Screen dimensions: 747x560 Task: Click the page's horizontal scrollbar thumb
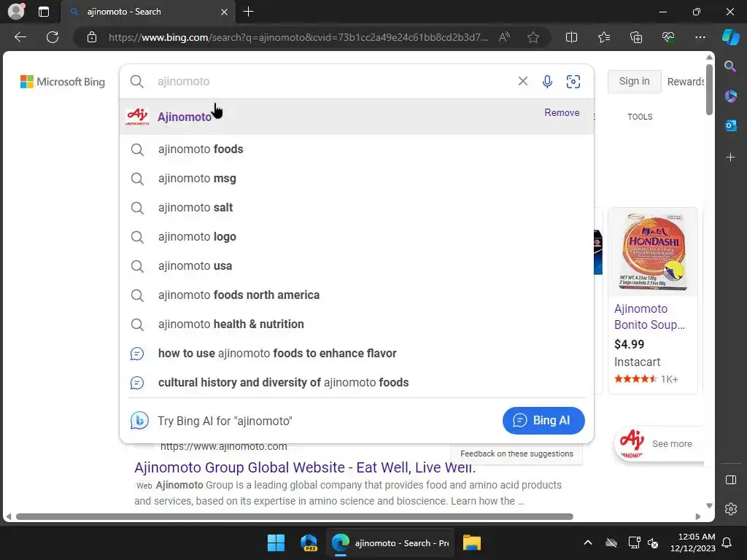tap(295, 517)
